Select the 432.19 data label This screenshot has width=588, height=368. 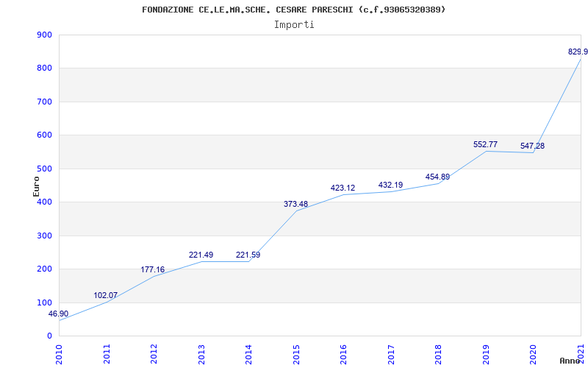coord(390,185)
